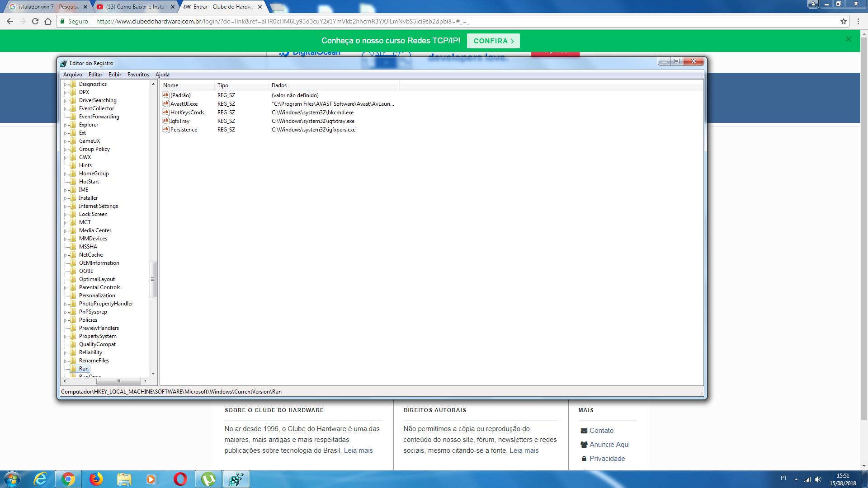
Task: Open the Anuncie Aqui link
Action: pos(609,445)
